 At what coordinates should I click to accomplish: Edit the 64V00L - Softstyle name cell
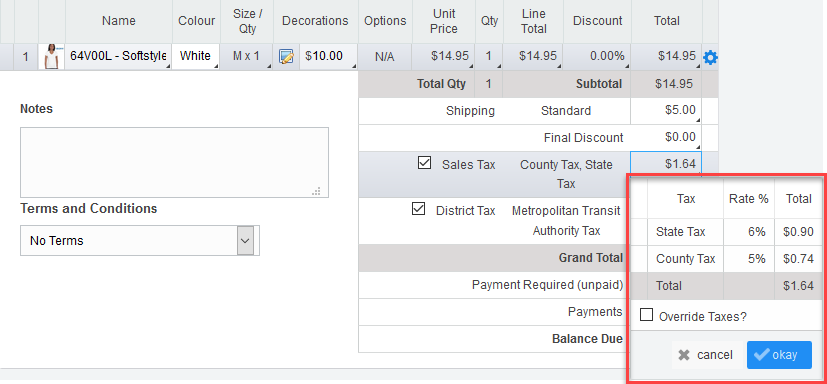119,56
